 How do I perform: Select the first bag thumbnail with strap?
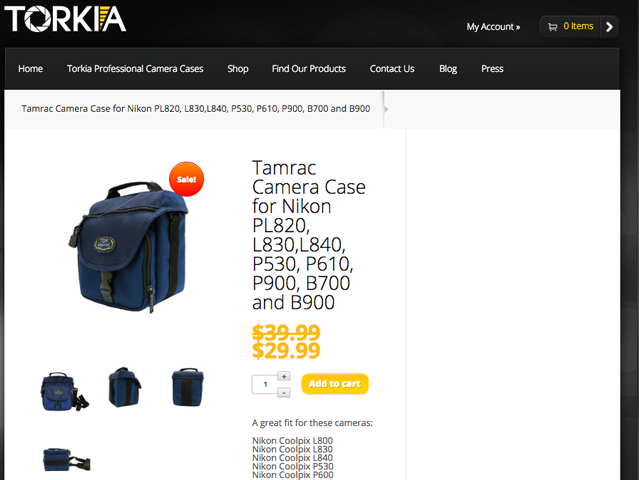[x=64, y=391]
